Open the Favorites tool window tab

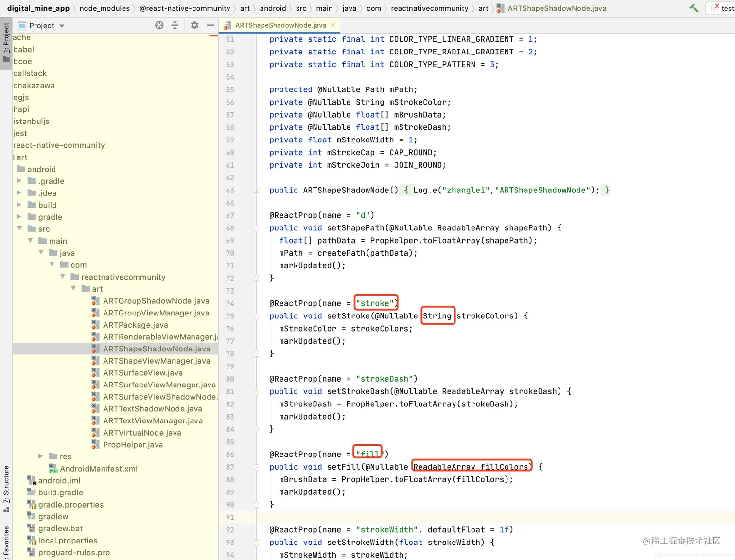pyautogui.click(x=6, y=542)
